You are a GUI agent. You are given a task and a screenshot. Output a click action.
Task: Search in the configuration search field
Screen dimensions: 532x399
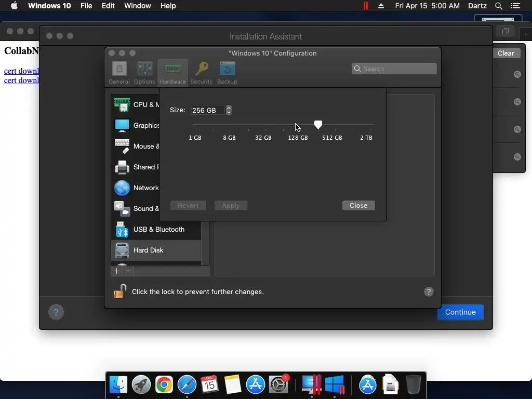394,69
